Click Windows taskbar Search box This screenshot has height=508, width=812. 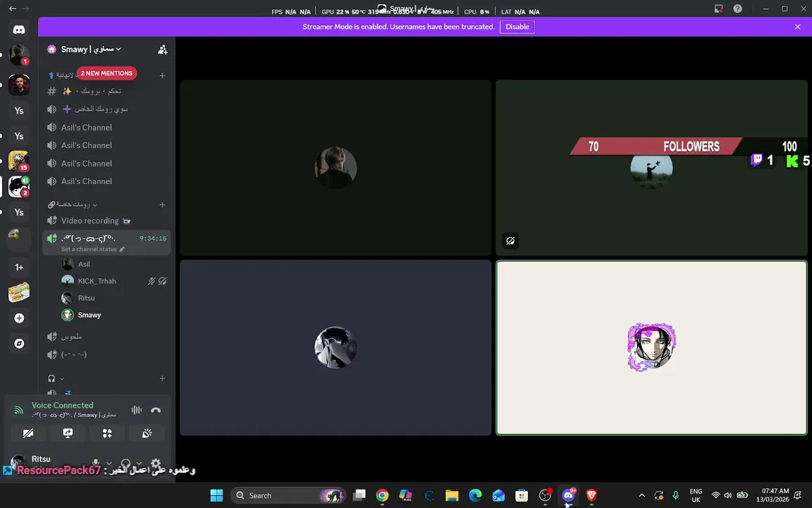288,495
